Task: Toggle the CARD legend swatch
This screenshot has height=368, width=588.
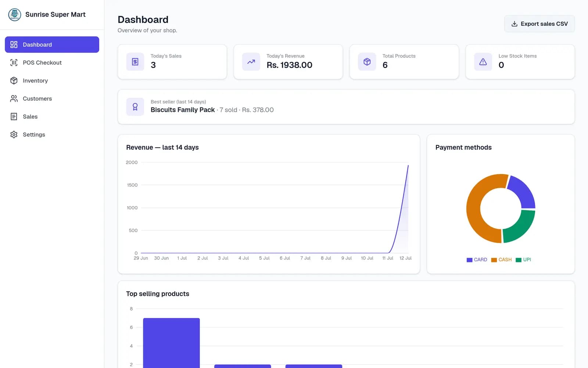Action: [x=469, y=260]
